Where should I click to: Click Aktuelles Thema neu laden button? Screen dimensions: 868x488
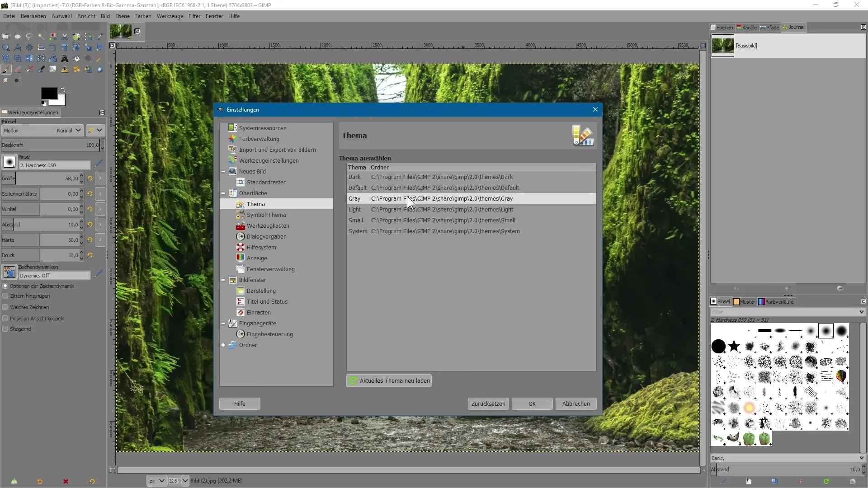tap(389, 381)
